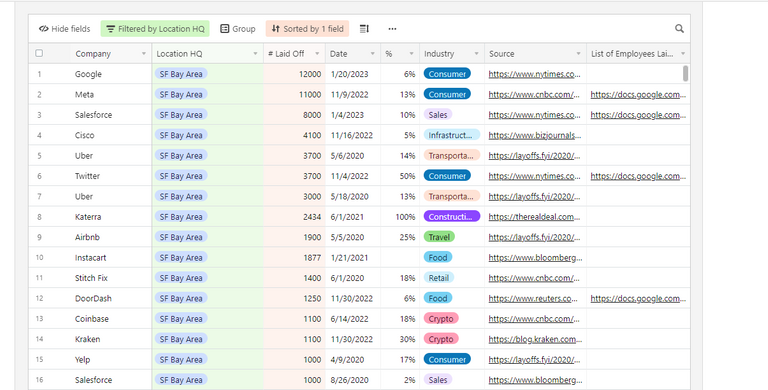Select the Google company cell
Viewport: 768px width, 390px height.
tap(111, 74)
